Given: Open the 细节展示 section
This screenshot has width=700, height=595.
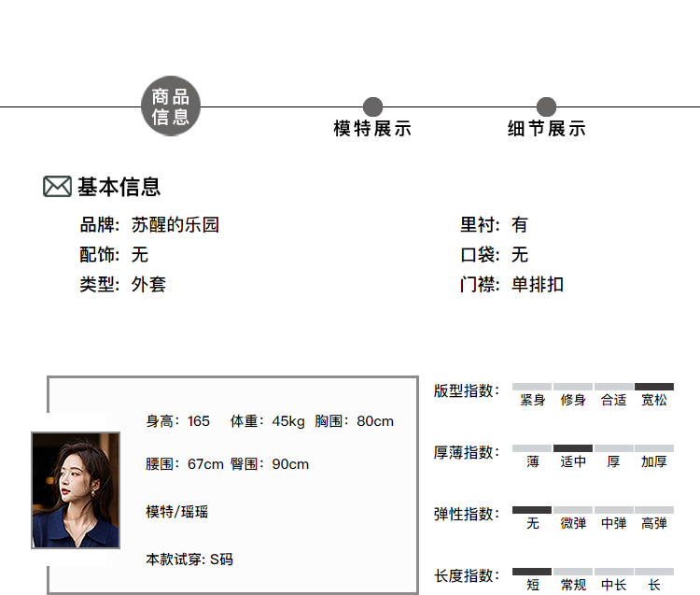Looking at the screenshot, I should [x=546, y=129].
